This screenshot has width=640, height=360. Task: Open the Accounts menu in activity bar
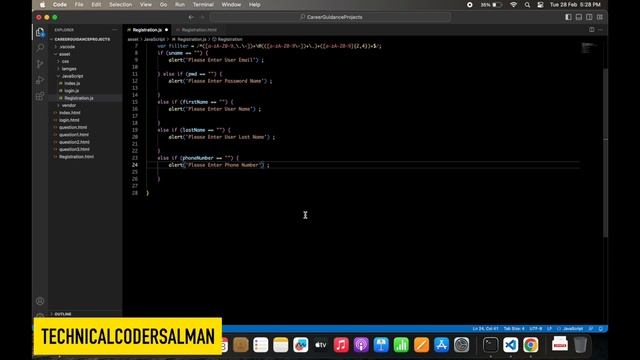40,301
